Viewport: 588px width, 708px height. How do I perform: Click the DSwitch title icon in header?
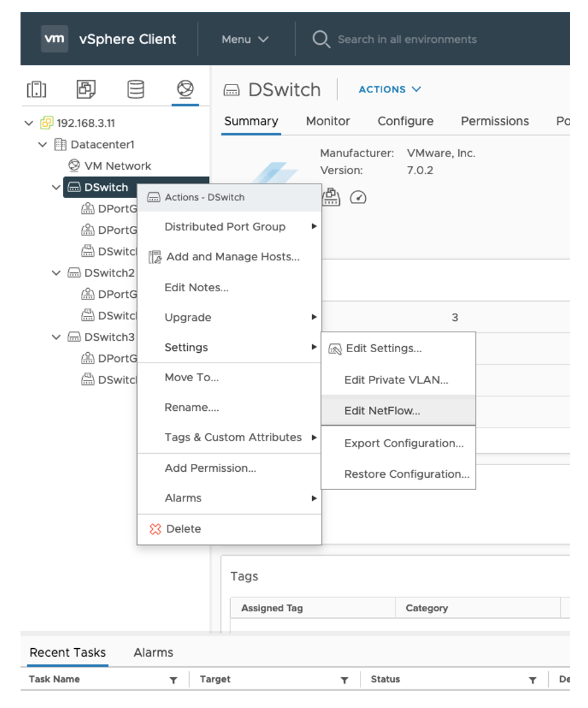pyautogui.click(x=231, y=90)
